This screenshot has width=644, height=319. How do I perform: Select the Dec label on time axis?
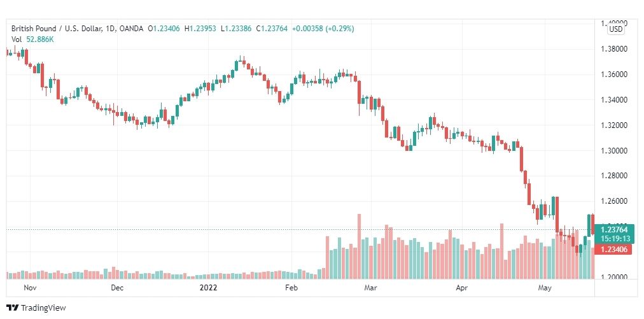[117, 288]
